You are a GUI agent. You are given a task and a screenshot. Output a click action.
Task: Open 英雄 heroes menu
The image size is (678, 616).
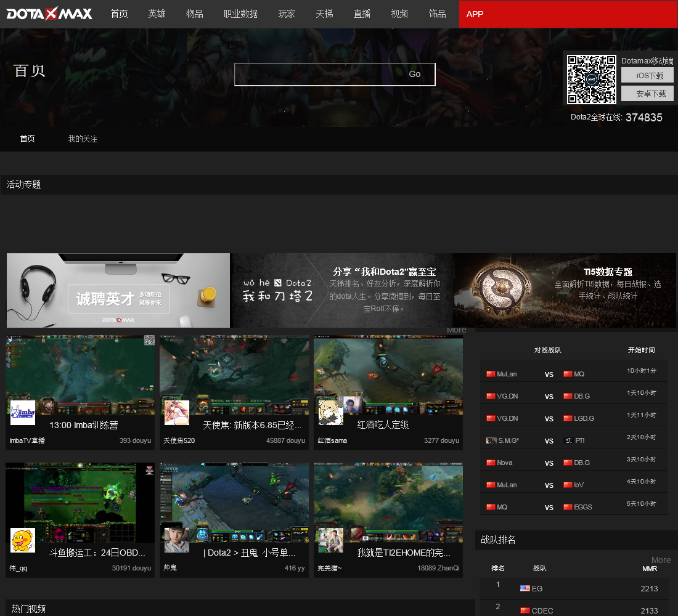click(157, 14)
